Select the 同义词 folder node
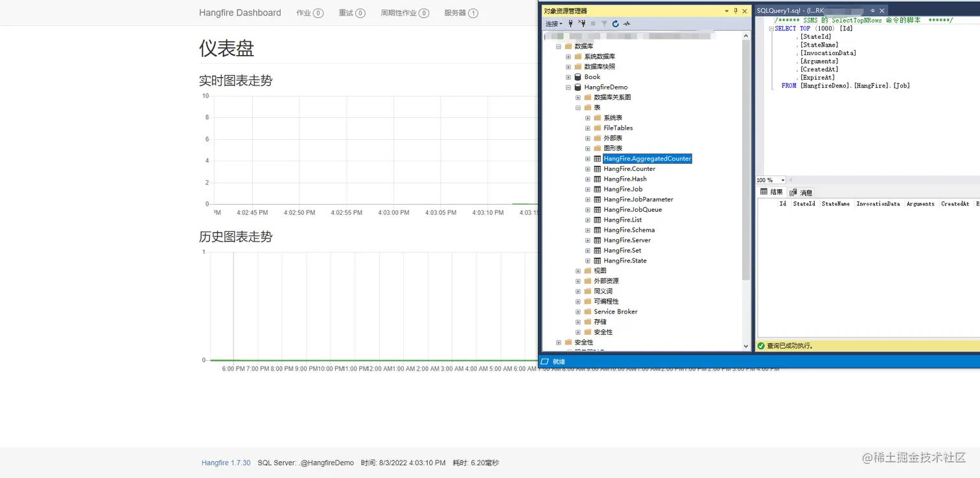Screen dimensions: 980x478 pyautogui.click(x=603, y=291)
